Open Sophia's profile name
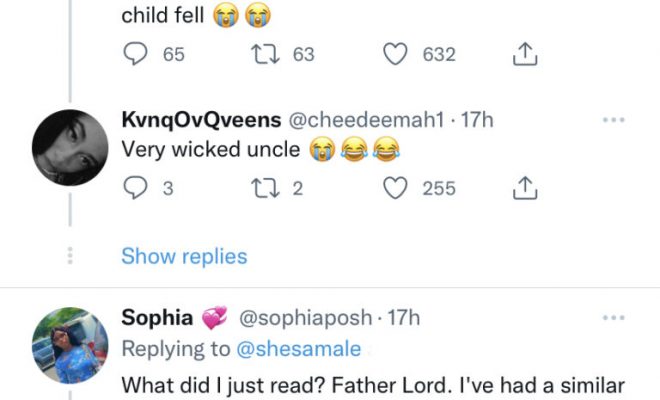Image resolution: width=660 pixels, height=400 pixels. click(157, 318)
